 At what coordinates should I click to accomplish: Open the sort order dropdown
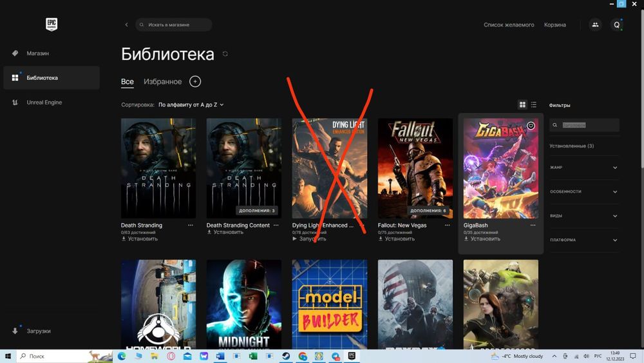click(x=191, y=105)
